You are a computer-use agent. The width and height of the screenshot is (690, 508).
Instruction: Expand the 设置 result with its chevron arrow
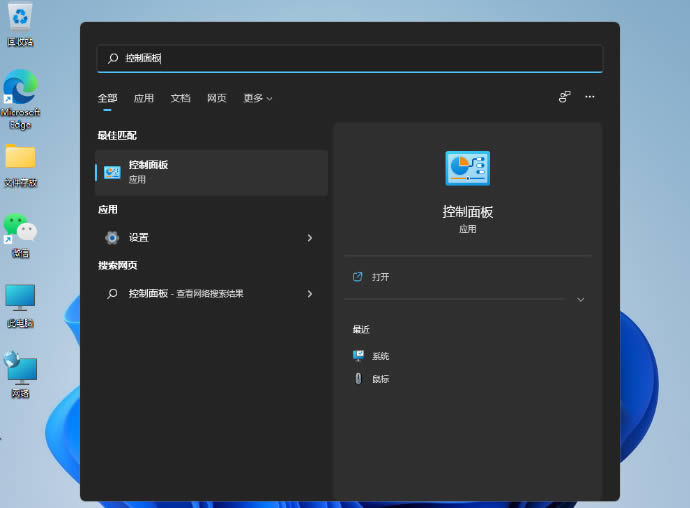pos(309,238)
